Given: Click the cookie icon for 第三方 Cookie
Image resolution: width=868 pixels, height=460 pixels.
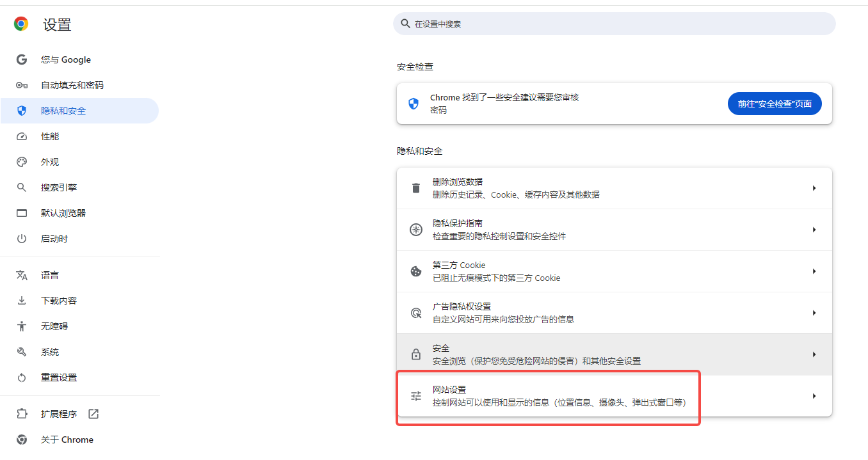Looking at the screenshot, I should [416, 271].
